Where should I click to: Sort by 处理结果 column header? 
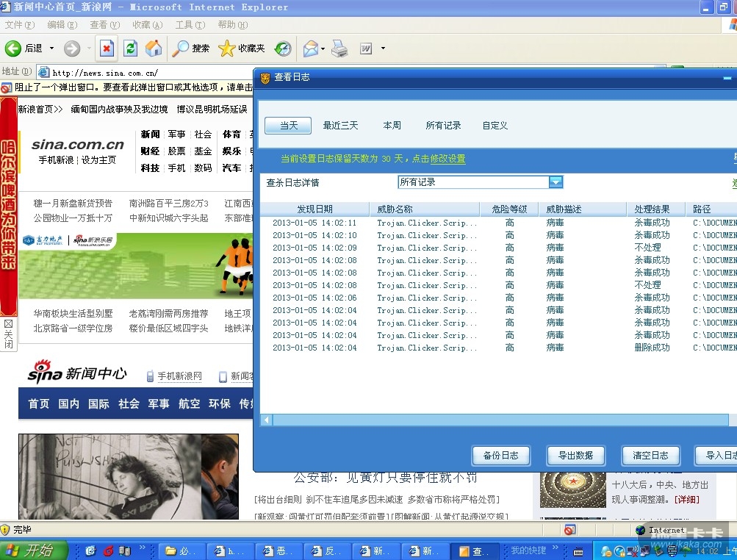tap(656, 209)
